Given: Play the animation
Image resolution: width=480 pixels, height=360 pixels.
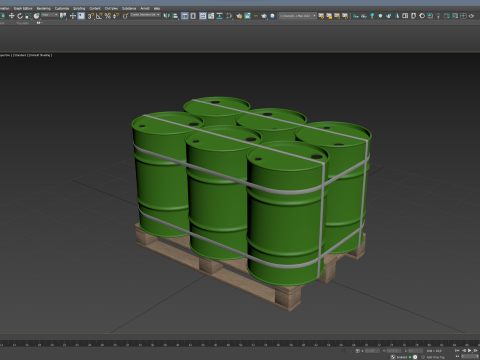Looking at the screenshot, I should click(x=469, y=350).
